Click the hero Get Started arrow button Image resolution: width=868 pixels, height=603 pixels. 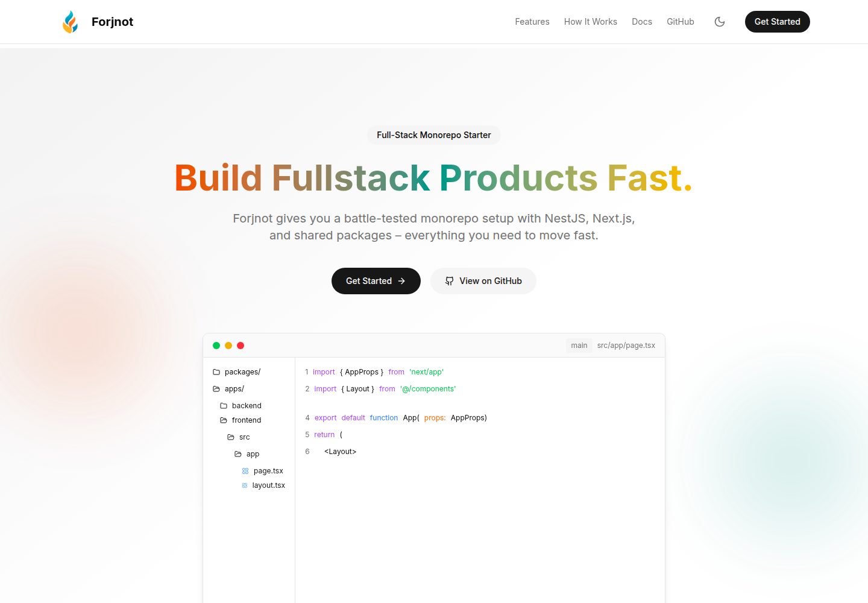tap(376, 281)
